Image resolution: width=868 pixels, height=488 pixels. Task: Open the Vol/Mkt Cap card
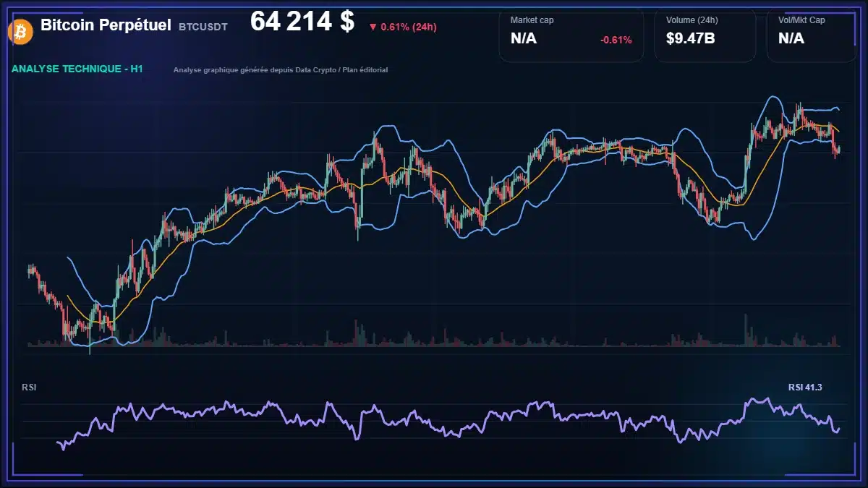pyautogui.click(x=813, y=34)
